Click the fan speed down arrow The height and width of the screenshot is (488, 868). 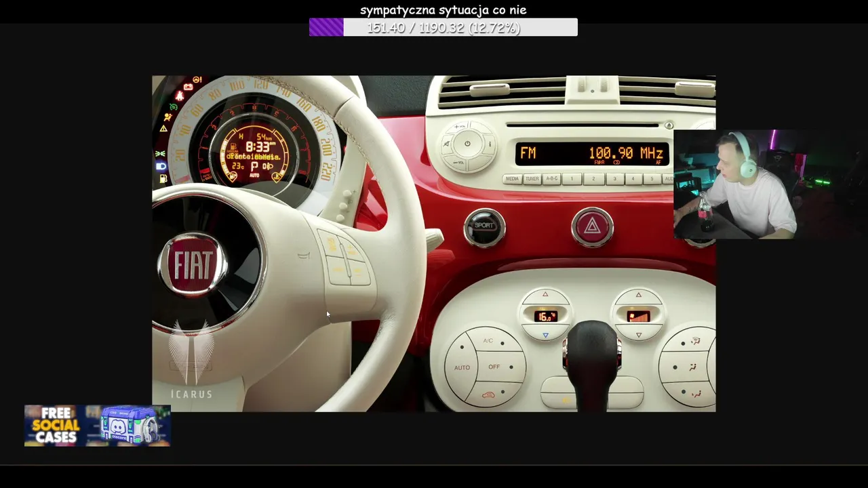638,335
